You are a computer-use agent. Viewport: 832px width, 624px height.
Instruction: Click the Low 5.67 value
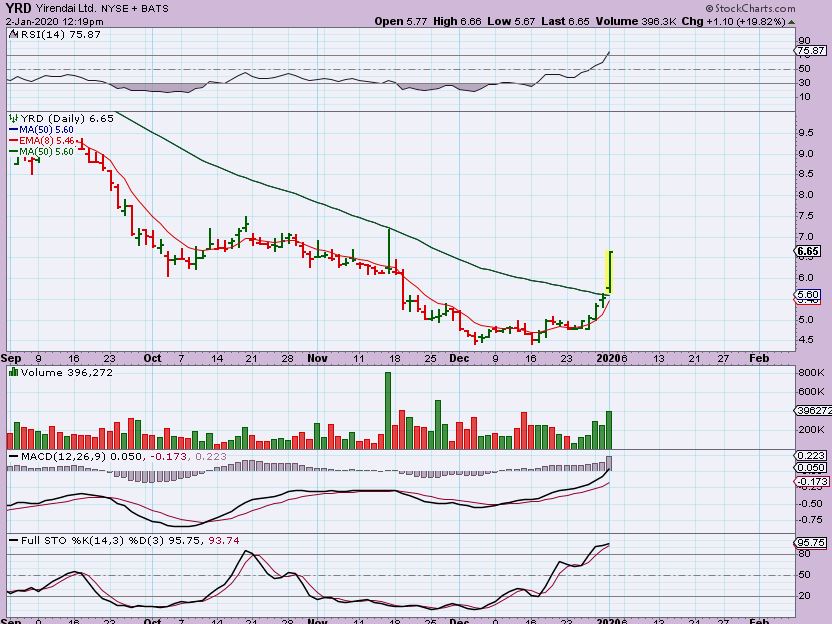click(x=512, y=21)
